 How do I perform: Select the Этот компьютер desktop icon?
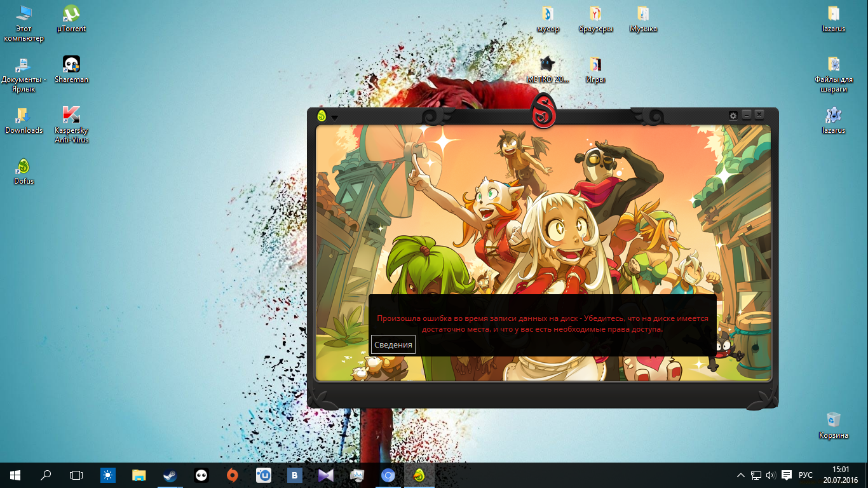24,24
